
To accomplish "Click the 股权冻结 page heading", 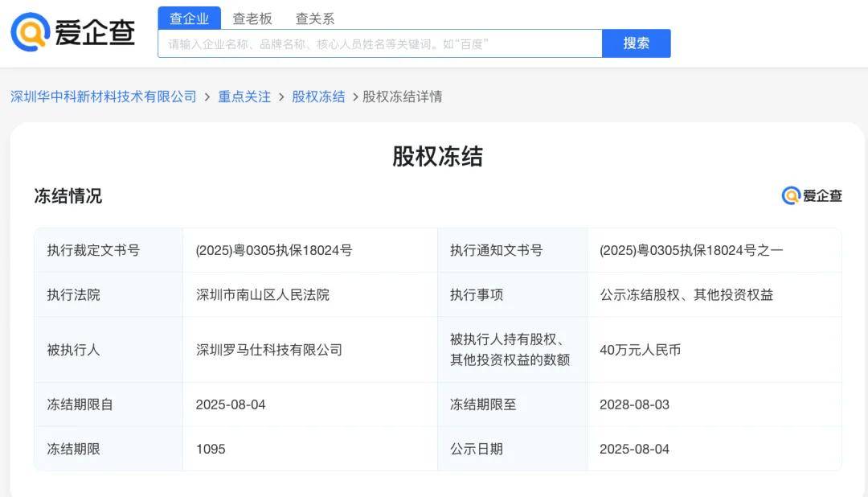I will pyautogui.click(x=437, y=156).
